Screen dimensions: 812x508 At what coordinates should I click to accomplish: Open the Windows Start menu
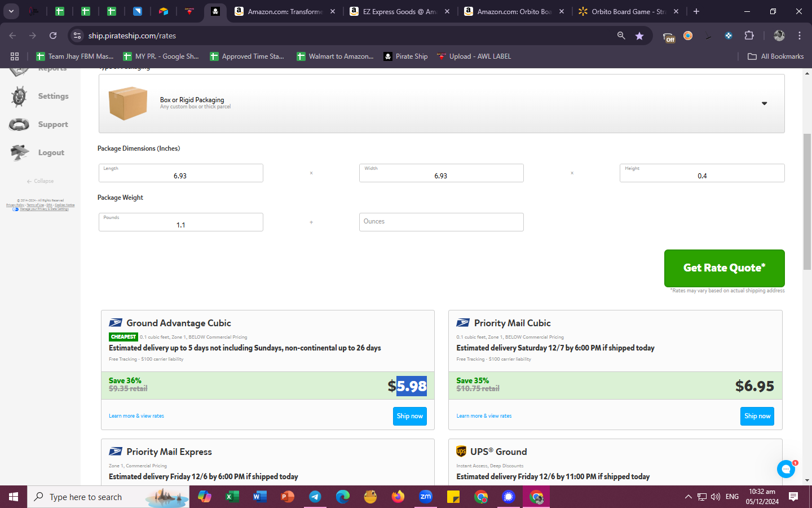(14, 497)
